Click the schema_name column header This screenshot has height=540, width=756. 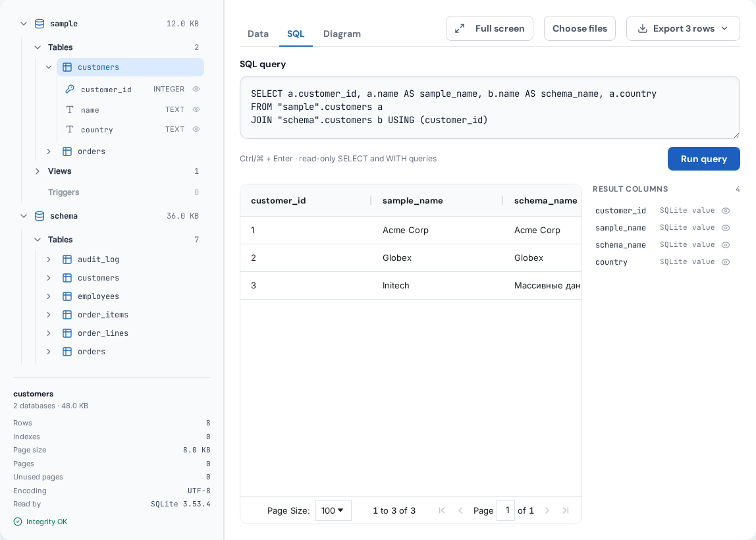(543, 200)
